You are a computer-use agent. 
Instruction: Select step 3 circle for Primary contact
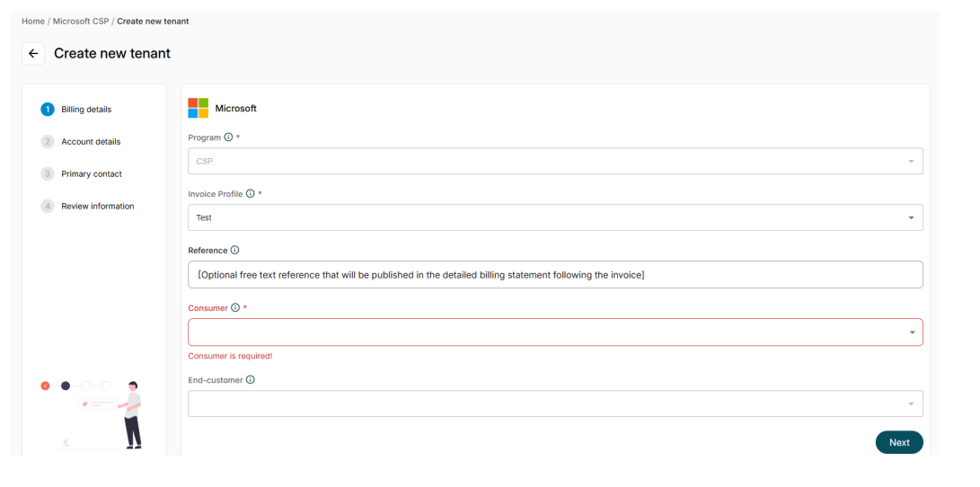(48, 173)
